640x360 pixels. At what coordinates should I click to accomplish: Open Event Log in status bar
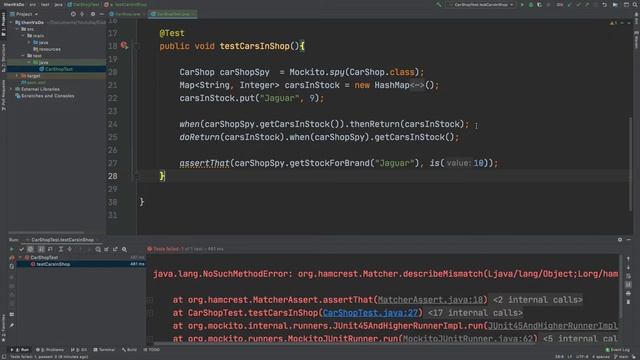[618, 350]
